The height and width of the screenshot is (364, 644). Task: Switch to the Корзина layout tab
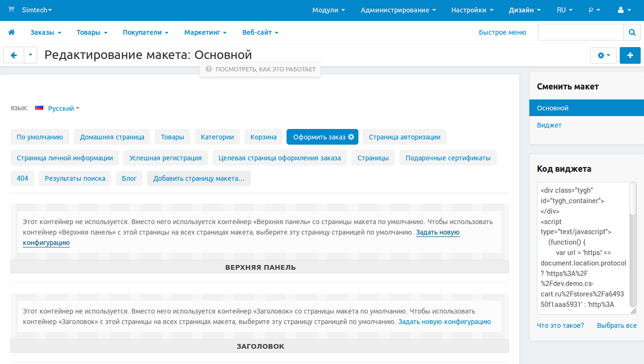tap(263, 137)
